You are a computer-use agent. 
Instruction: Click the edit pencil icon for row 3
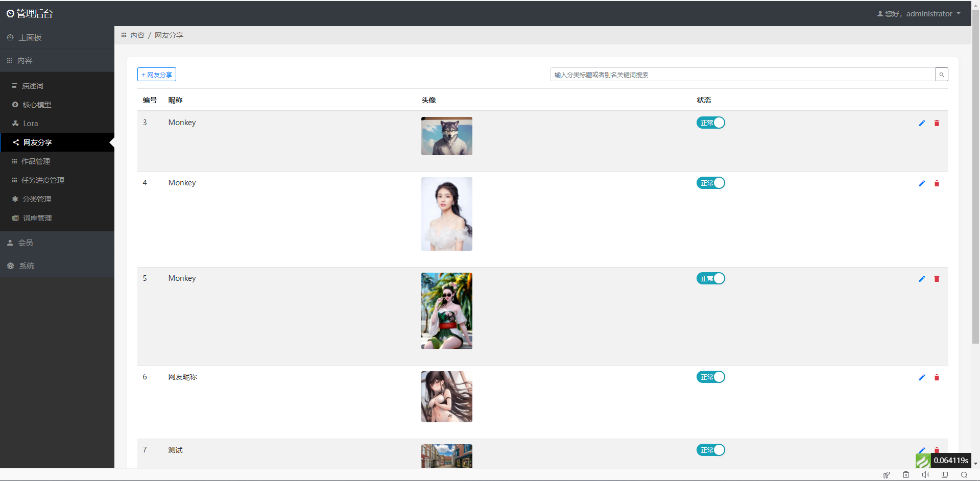click(x=922, y=123)
